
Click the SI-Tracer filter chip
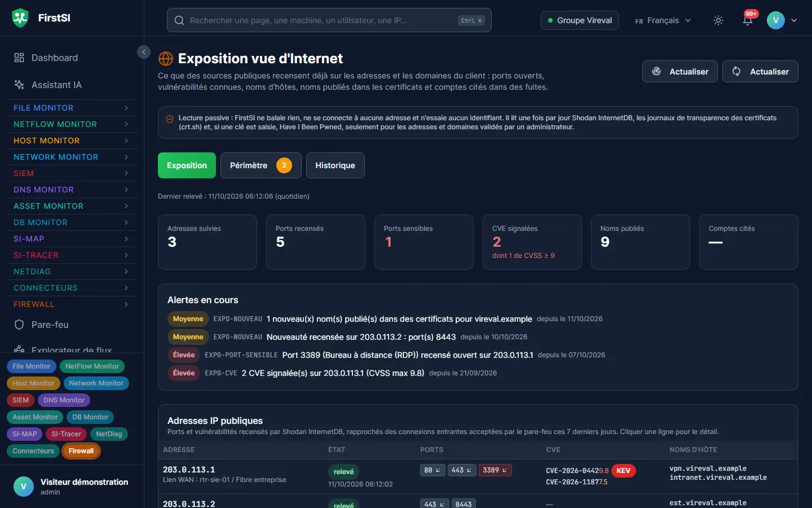66,434
